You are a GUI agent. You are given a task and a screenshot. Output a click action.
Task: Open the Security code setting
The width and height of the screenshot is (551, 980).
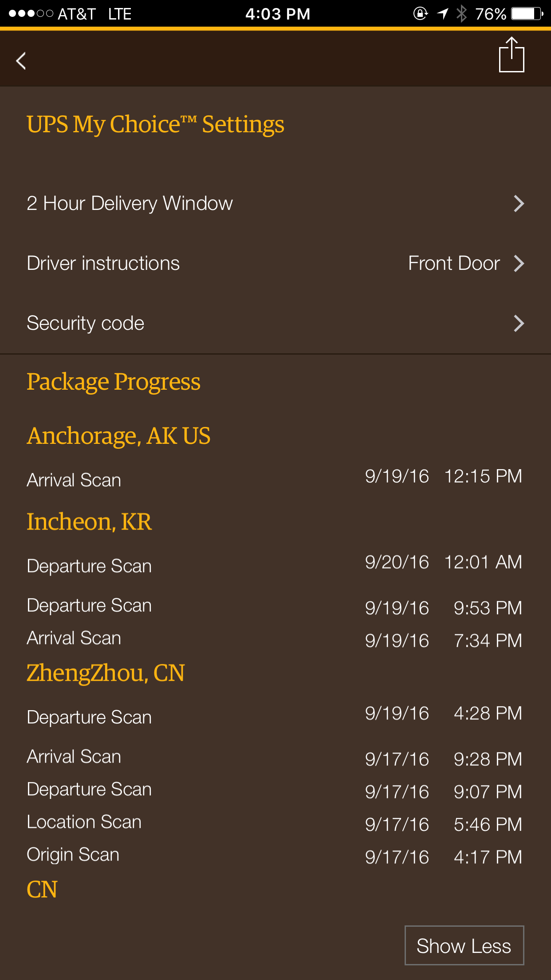275,324
